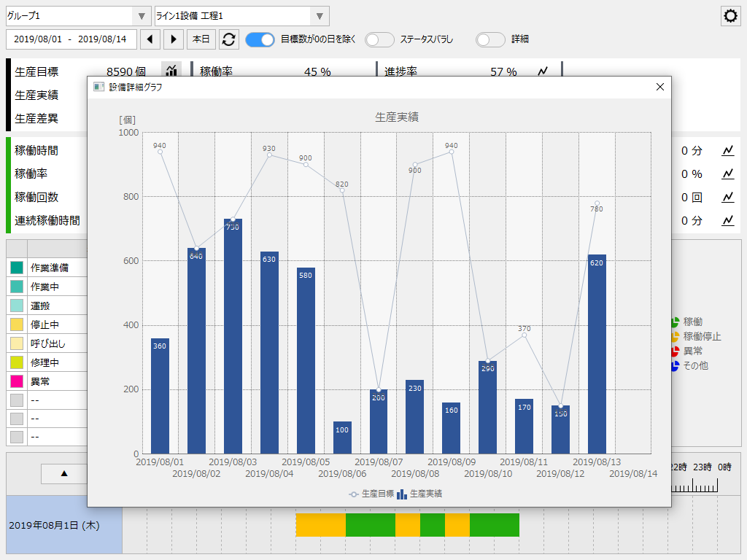This screenshot has height=560, width=747.
Task: Open the trend graph beside 稼働回数
Action: [728, 198]
